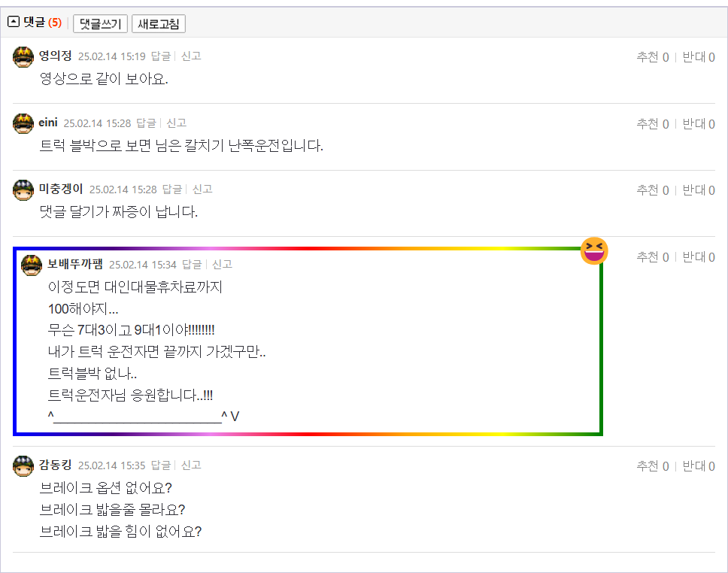Click the laughing emoji badge
This screenshot has height=573, width=728.
click(x=594, y=251)
